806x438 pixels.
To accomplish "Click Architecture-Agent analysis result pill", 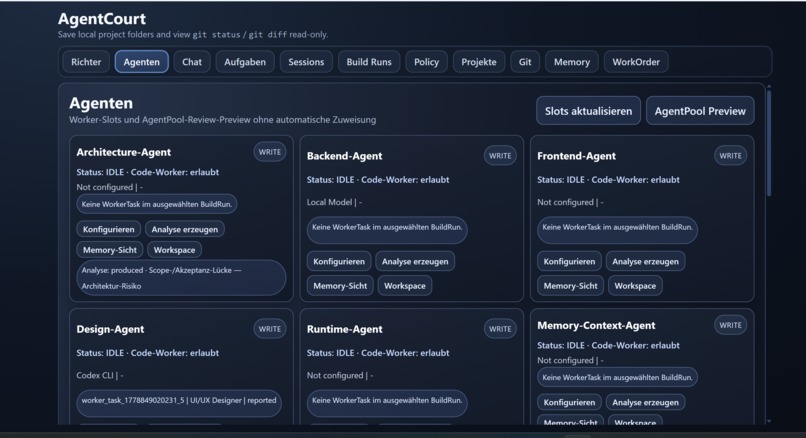I will tap(181, 278).
